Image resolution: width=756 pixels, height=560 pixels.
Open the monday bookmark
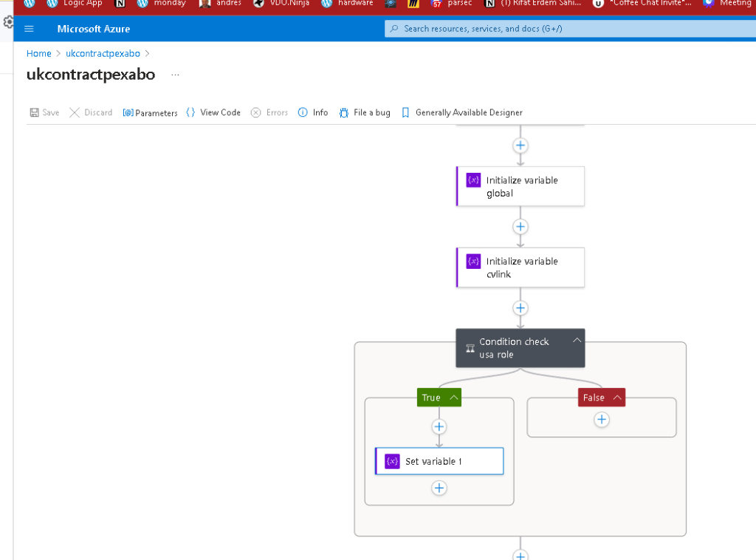click(x=162, y=4)
